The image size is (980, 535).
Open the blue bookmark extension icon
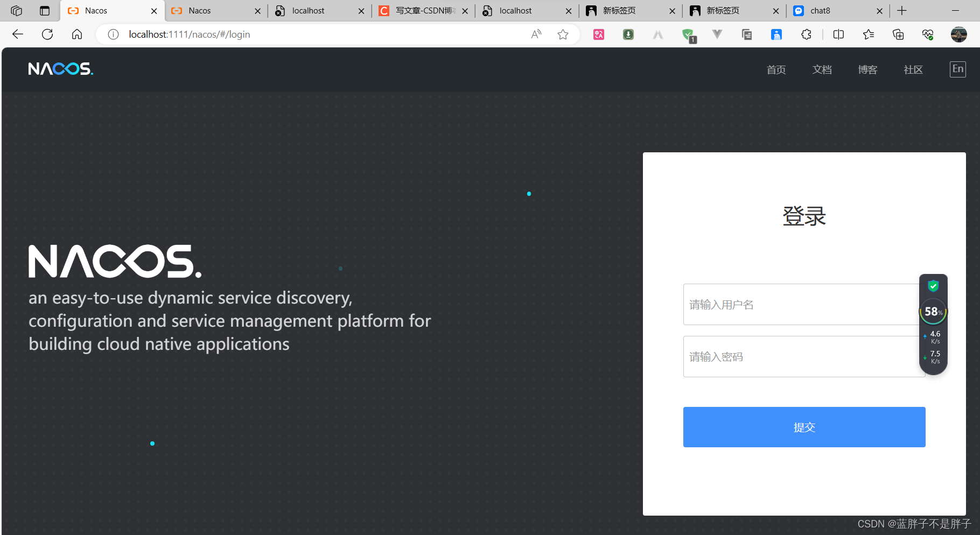click(776, 34)
